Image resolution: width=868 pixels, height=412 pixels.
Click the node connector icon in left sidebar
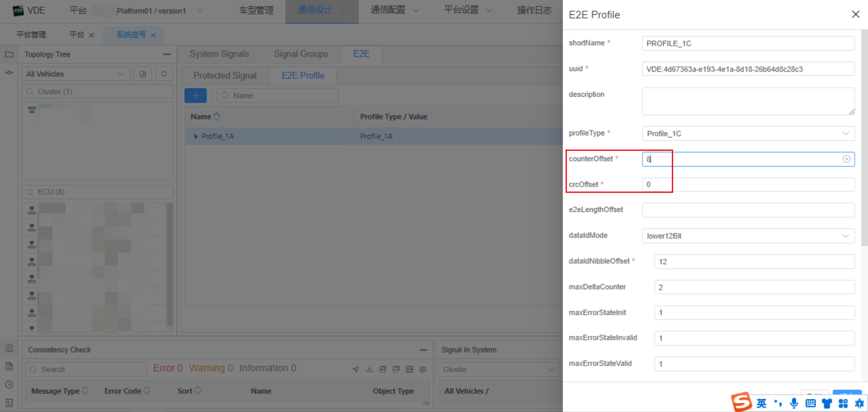(x=9, y=72)
